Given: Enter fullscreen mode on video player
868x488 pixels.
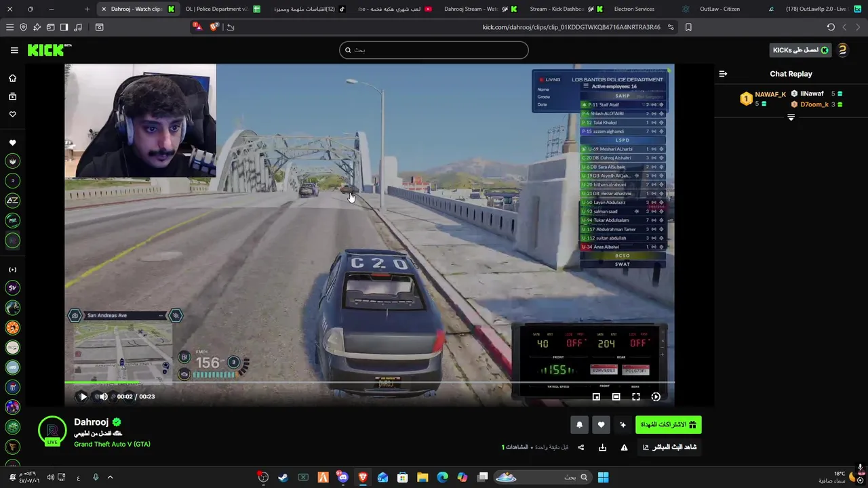Looking at the screenshot, I should point(636,396).
